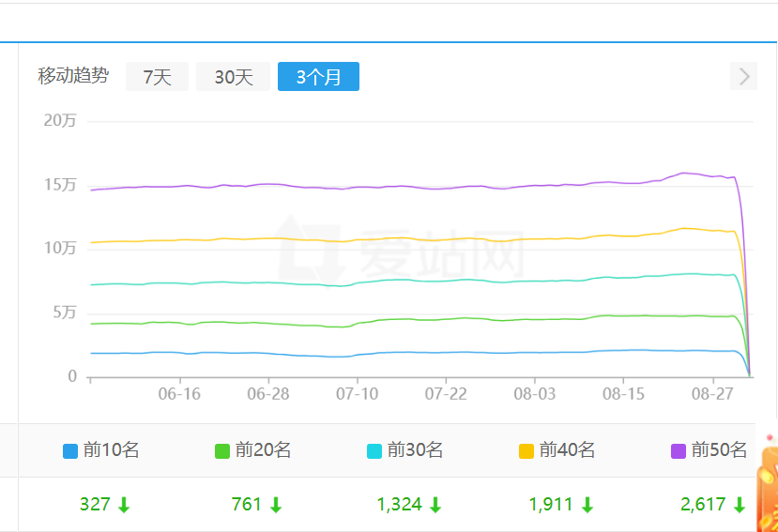Screen dimensions: 778x532
Task: Hide the 前10名 series label
Action: [111, 450]
